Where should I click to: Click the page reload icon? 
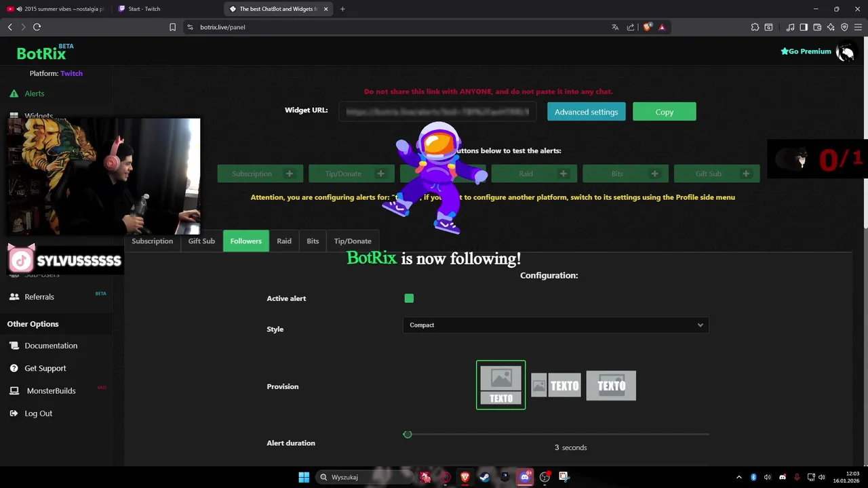tap(37, 27)
